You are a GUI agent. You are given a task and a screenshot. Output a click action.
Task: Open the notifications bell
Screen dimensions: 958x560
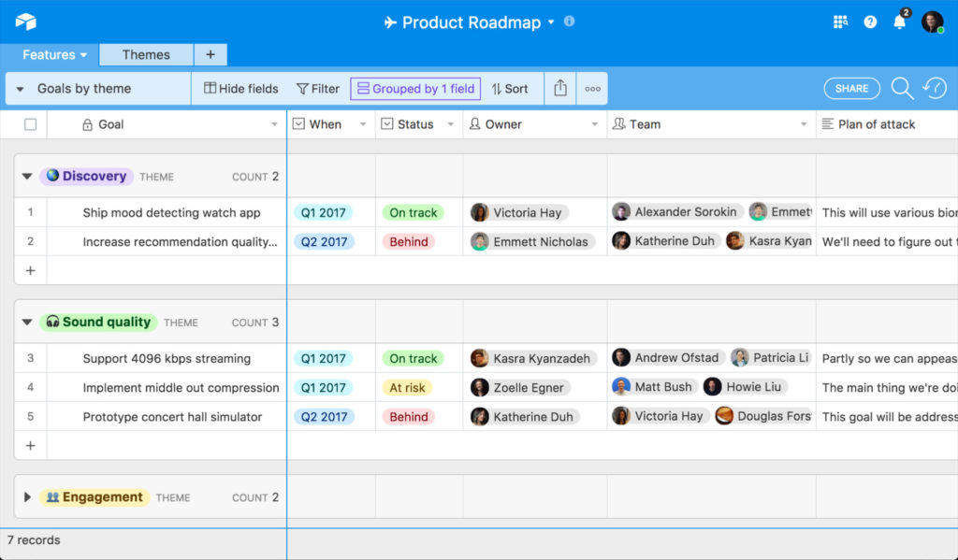898,21
